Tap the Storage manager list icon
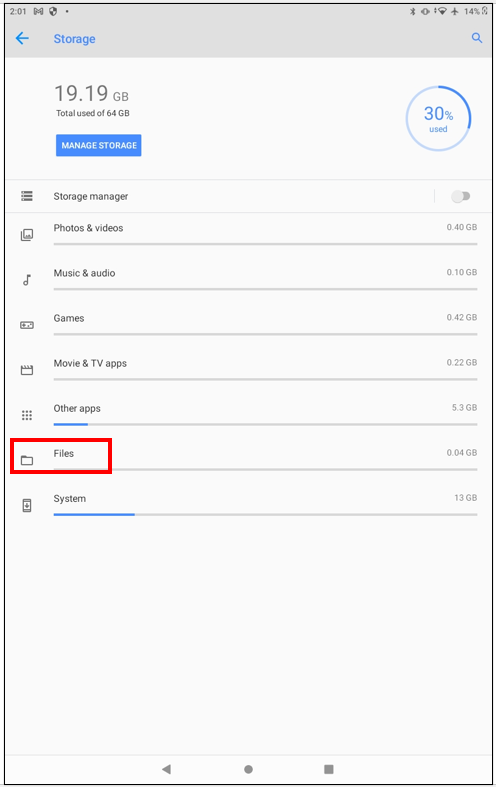The height and width of the screenshot is (787, 496). [27, 196]
